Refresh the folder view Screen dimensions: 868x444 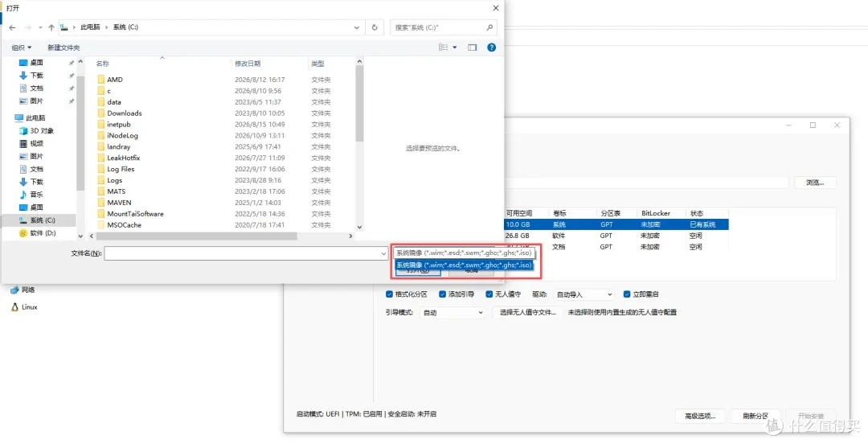[x=375, y=27]
